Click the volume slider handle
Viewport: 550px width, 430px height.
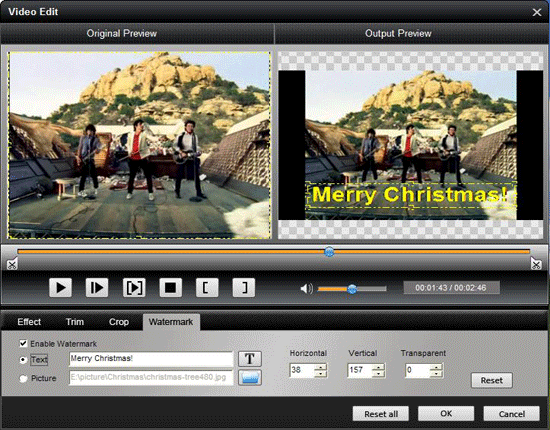pos(352,289)
